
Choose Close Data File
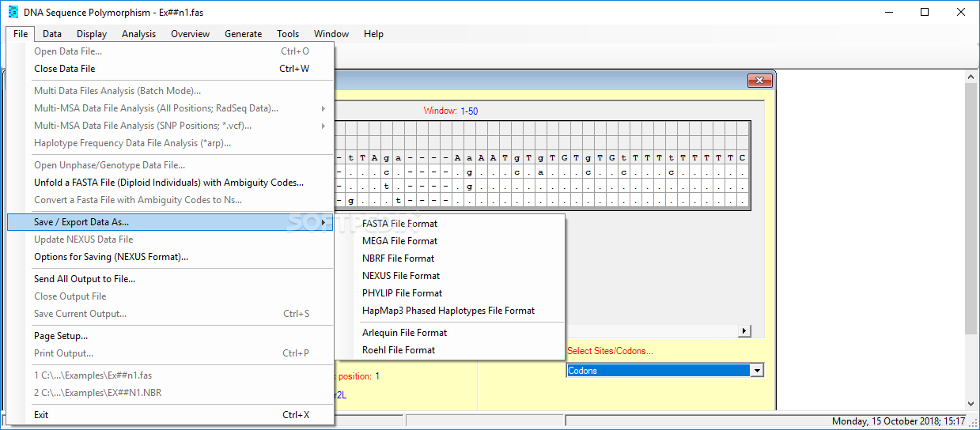(171, 69)
